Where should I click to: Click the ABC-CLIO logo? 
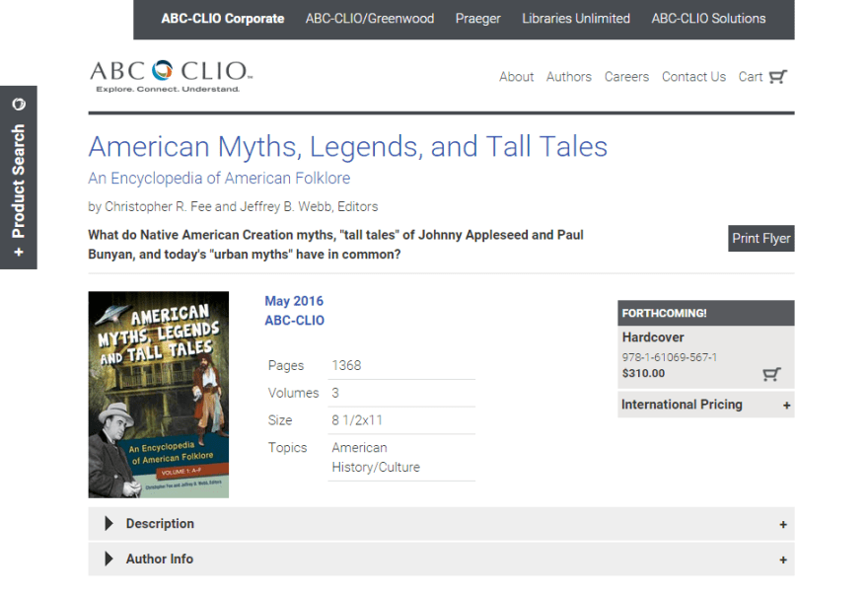point(171,76)
